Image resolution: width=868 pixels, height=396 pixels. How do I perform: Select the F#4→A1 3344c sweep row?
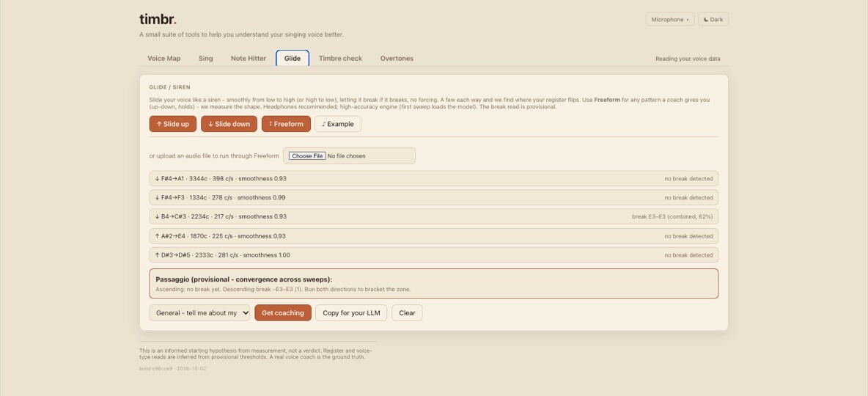433,178
